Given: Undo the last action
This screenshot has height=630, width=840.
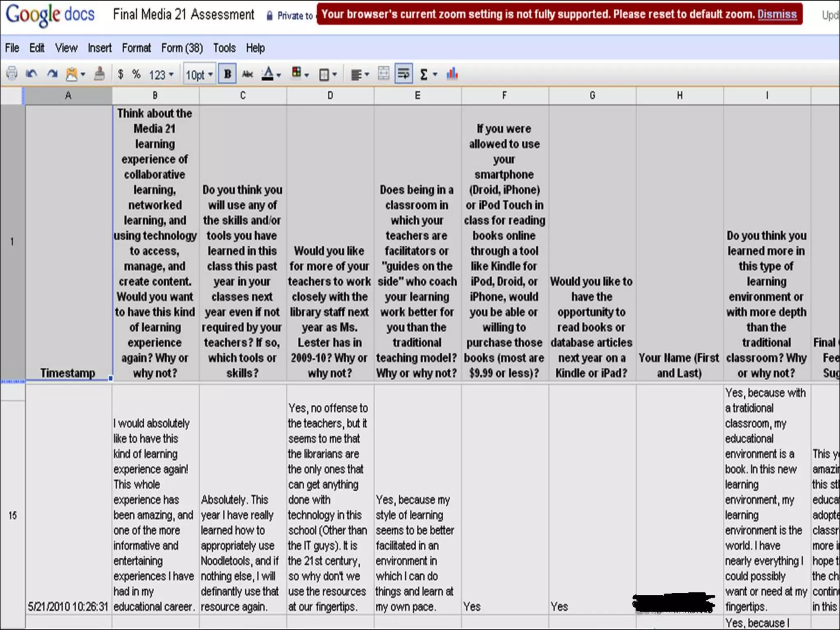Looking at the screenshot, I should 32,74.
